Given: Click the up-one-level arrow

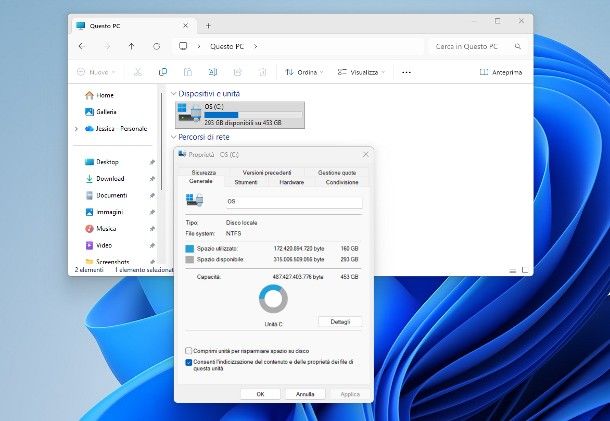Looking at the screenshot, I should tap(131, 46).
